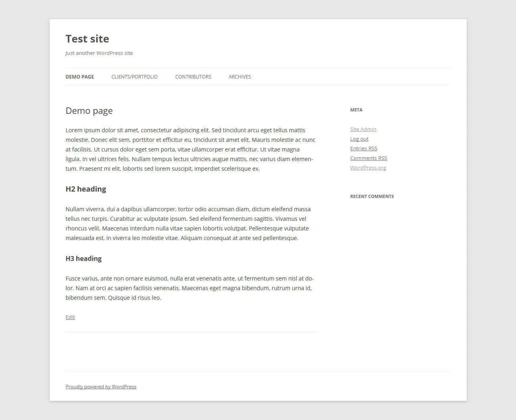This screenshot has width=516, height=420.
Task: Open the Entries RSS feed link
Action: [x=364, y=149]
